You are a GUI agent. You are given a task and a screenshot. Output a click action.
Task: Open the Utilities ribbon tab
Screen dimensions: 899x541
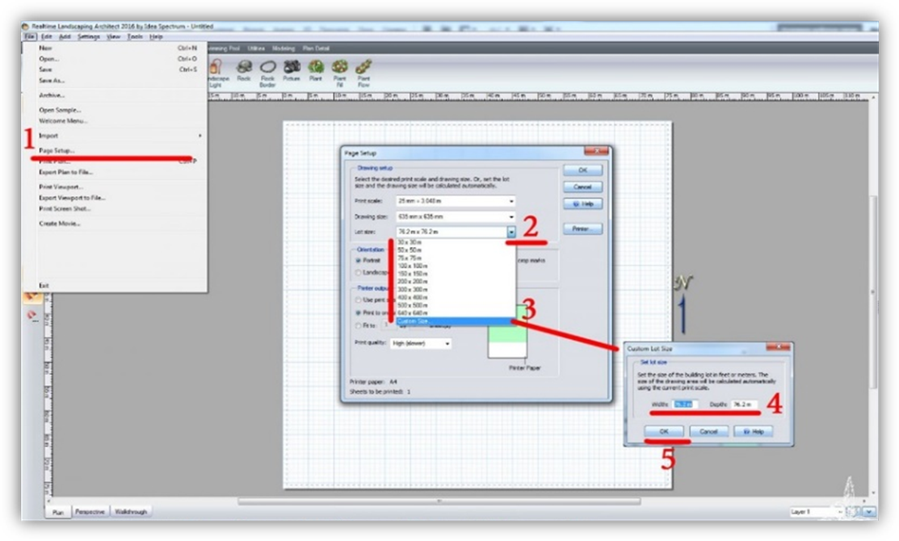tap(256, 49)
